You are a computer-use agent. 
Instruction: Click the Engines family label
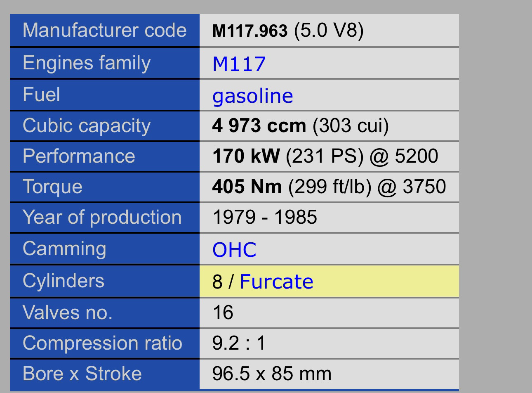87,63
